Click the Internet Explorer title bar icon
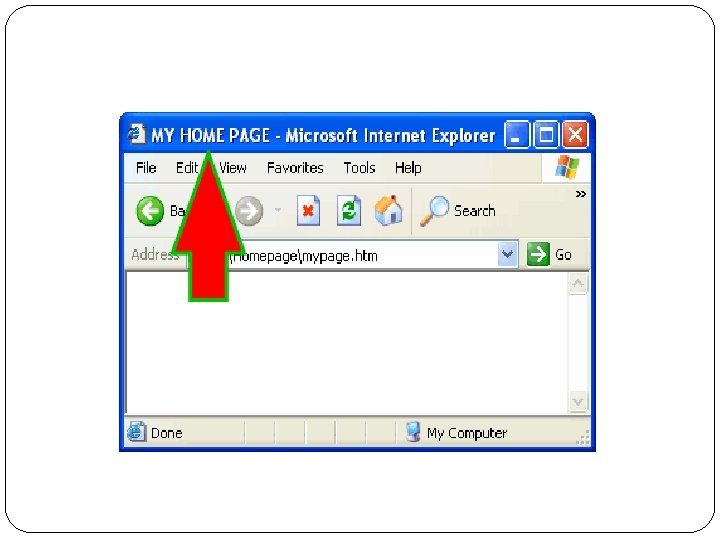 pos(136,134)
